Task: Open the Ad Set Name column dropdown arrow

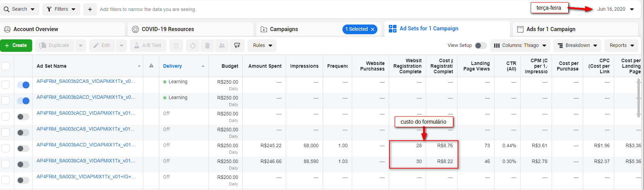Action: click(x=139, y=66)
